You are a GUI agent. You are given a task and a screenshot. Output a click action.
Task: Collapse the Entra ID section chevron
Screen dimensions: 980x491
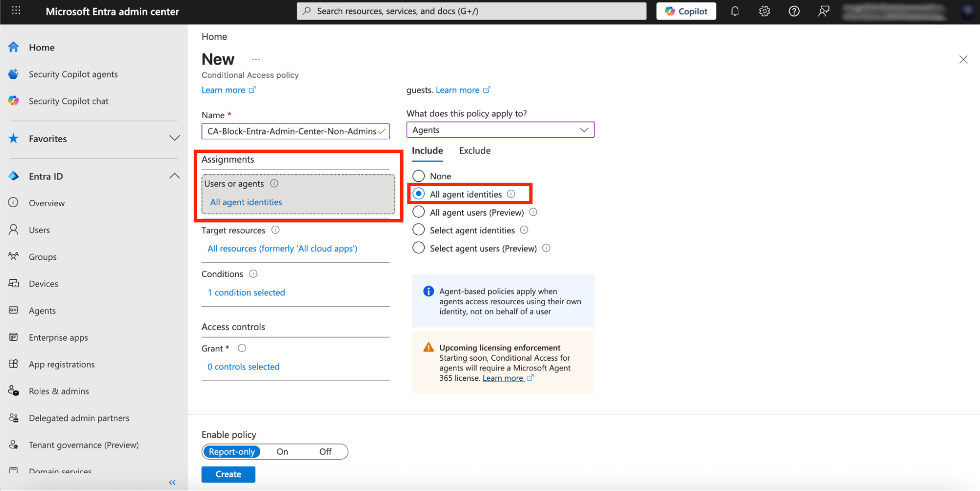coord(175,176)
